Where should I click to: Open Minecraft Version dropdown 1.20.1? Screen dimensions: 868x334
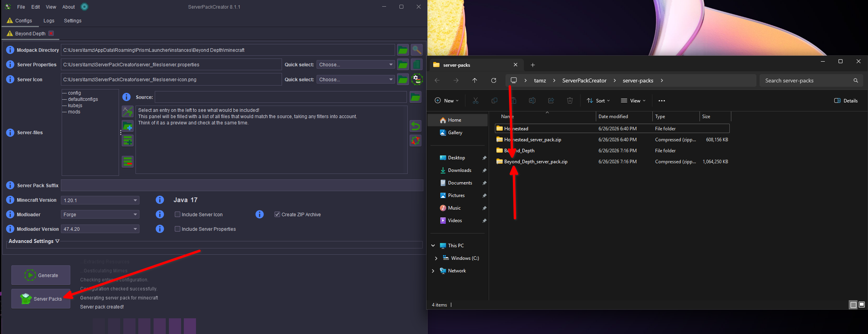click(x=100, y=200)
